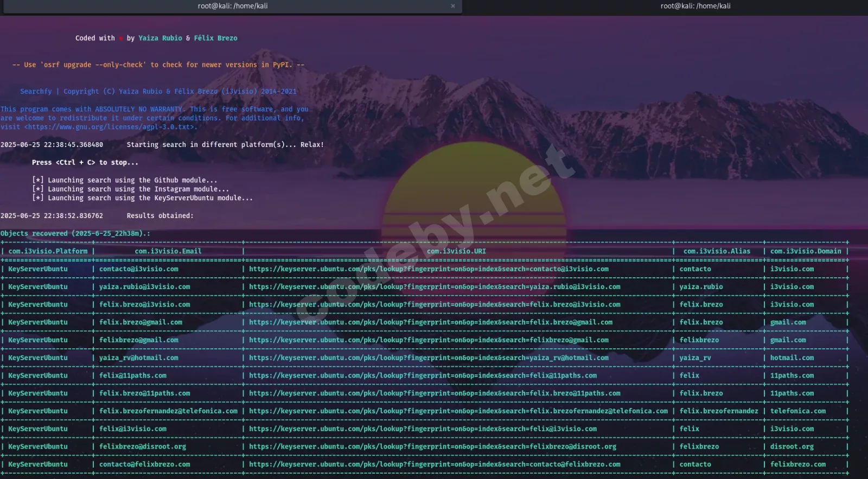This screenshot has height=479, width=868.
Task: Select email cell felix.brezo@i3visio.com
Action: [144, 305]
